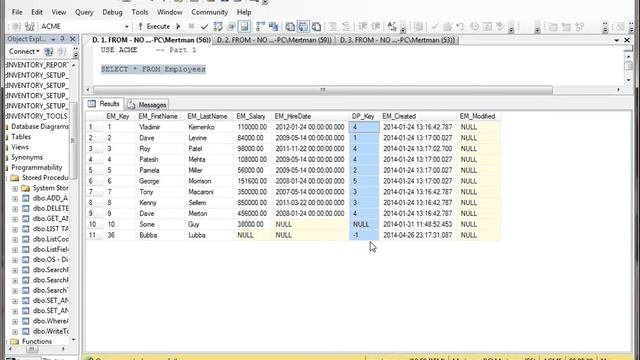Click Specify Values for Template Parameters icon
The height and width of the screenshot is (360, 640).
[x=392, y=27]
